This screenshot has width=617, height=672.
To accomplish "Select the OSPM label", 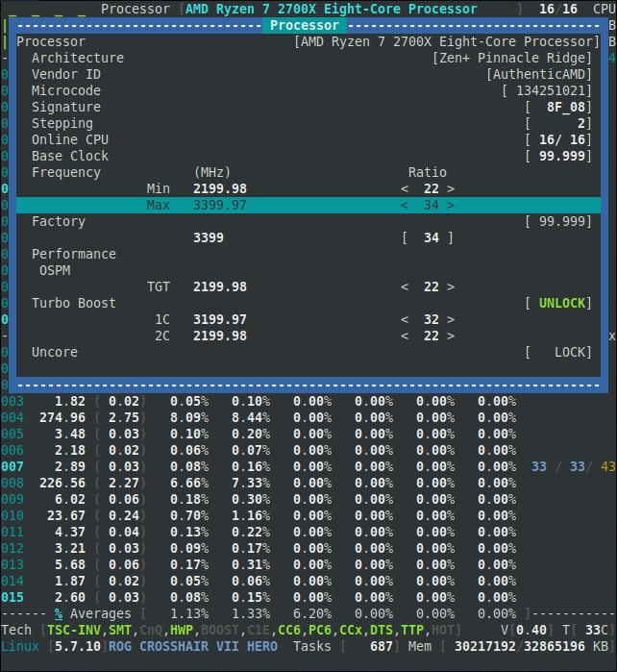I will pyautogui.click(x=55, y=271).
